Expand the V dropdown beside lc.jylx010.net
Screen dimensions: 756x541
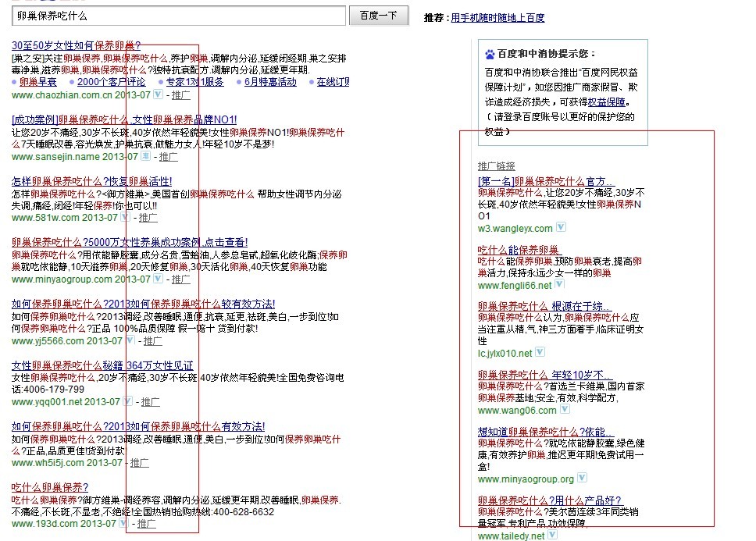coord(540,351)
